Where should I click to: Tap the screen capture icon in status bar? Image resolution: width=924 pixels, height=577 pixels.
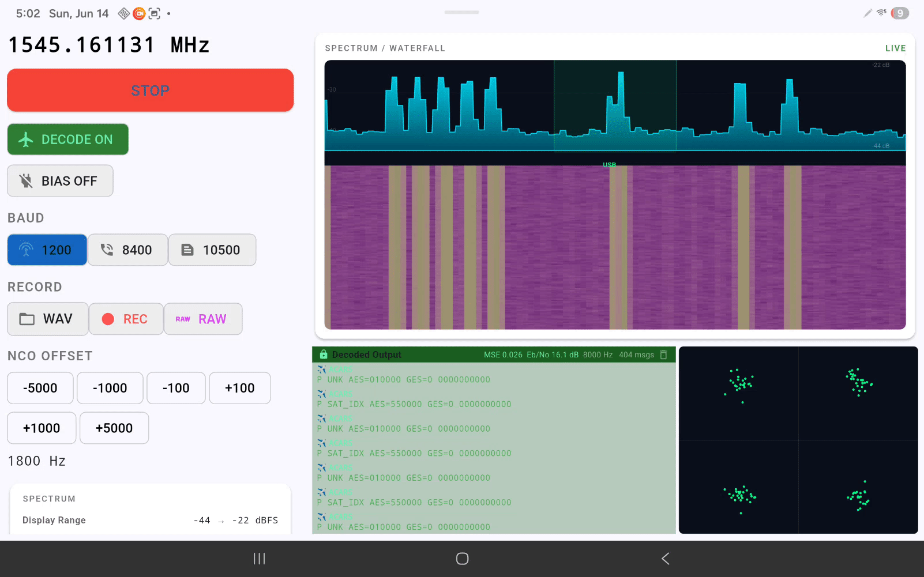point(155,13)
